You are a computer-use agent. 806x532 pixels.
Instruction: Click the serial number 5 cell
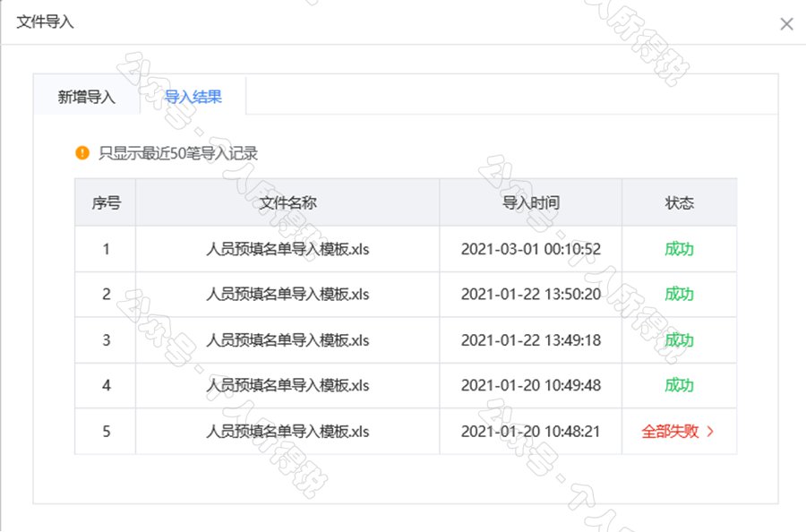click(106, 432)
